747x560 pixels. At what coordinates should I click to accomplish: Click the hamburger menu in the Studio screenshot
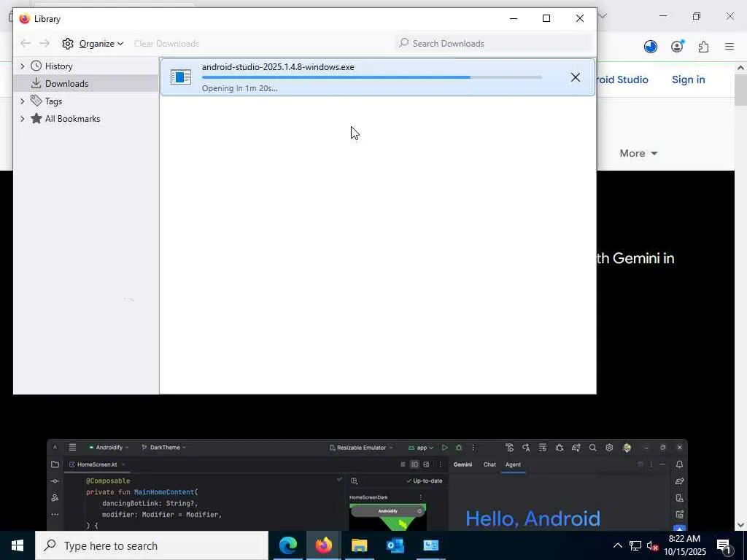click(72, 447)
